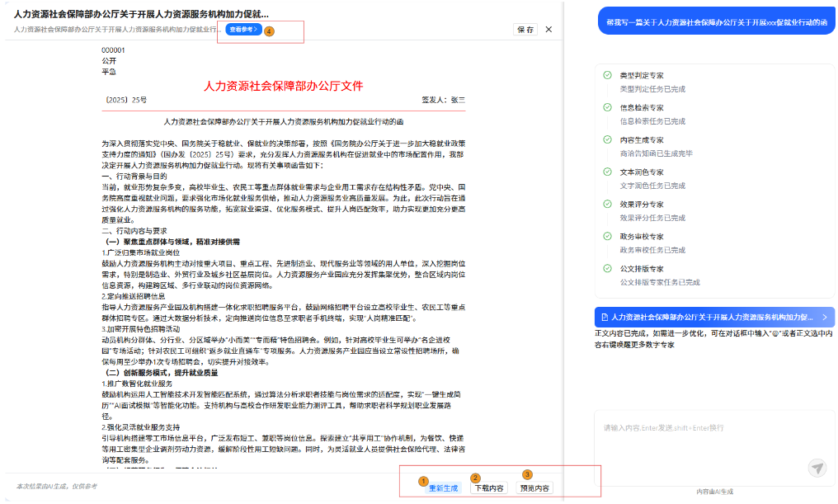Click the check icon next to 效果评分专家

coord(608,204)
